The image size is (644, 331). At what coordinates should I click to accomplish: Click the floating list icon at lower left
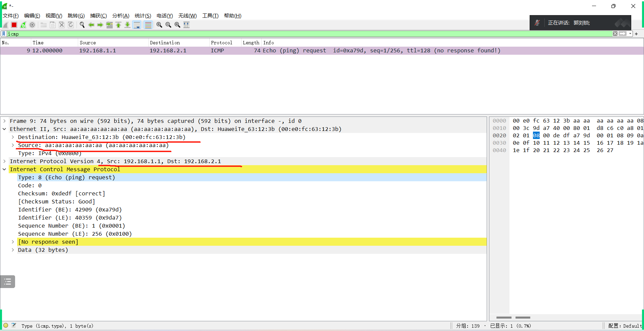[8, 282]
